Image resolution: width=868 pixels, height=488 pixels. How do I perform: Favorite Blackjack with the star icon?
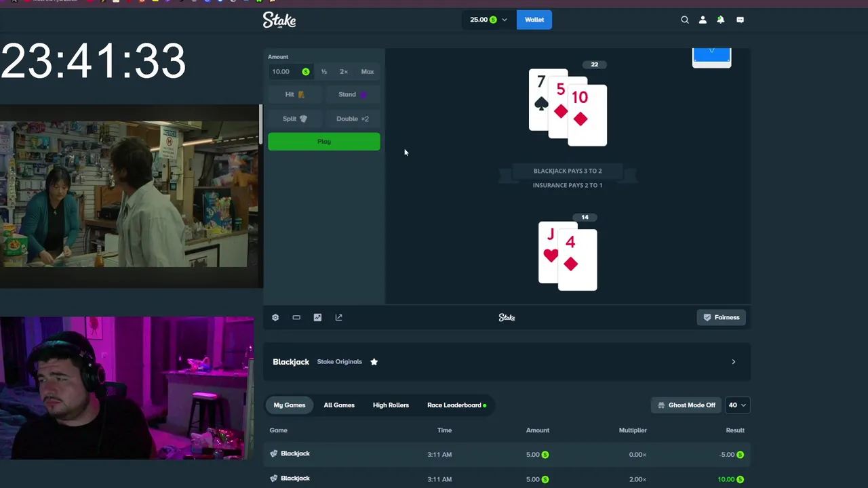pyautogui.click(x=374, y=361)
